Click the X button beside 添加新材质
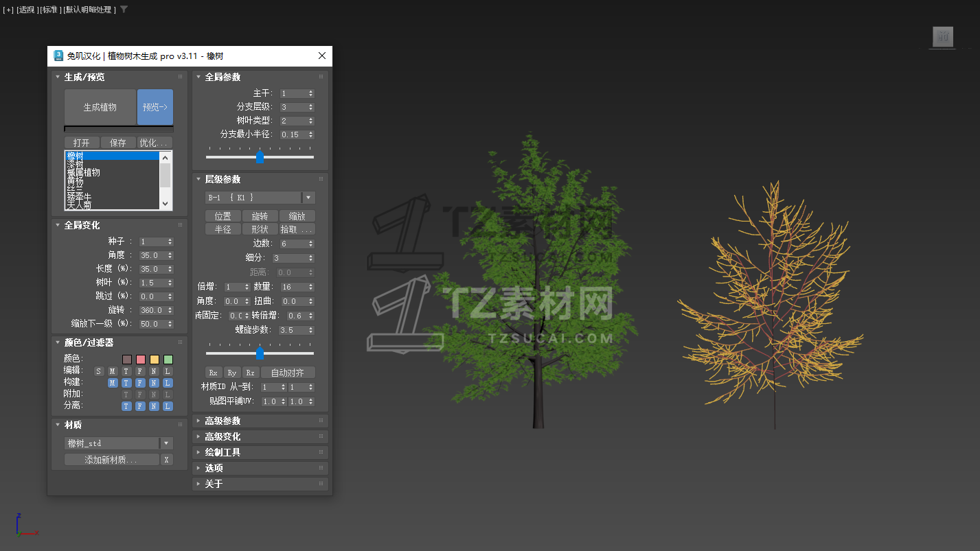Screen dimensions: 980x551 pyautogui.click(x=166, y=460)
